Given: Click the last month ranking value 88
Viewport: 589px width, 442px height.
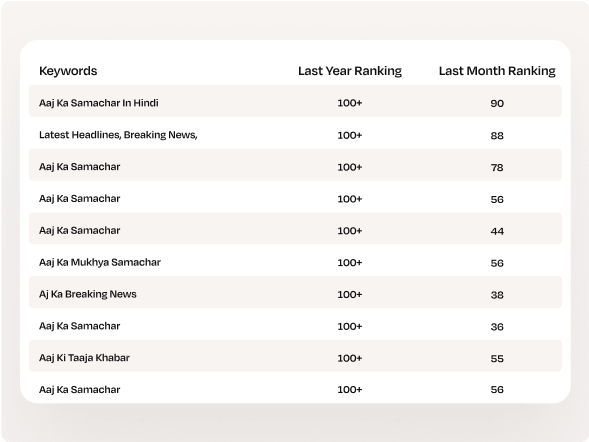Looking at the screenshot, I should pos(497,135).
